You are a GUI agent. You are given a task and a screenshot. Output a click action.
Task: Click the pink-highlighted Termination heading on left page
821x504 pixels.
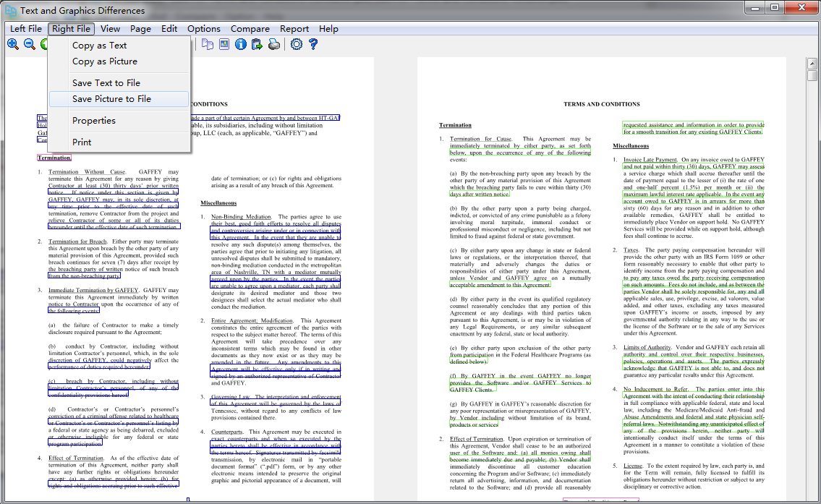(x=54, y=158)
